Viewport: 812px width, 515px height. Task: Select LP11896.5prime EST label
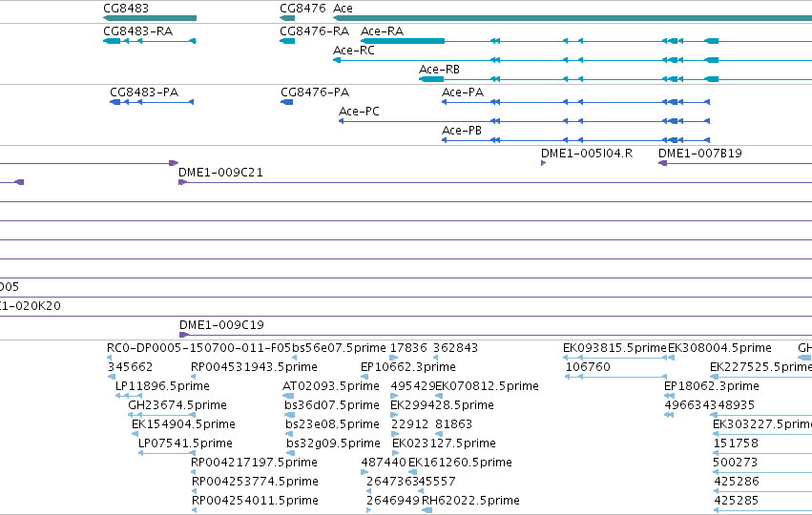(162, 386)
